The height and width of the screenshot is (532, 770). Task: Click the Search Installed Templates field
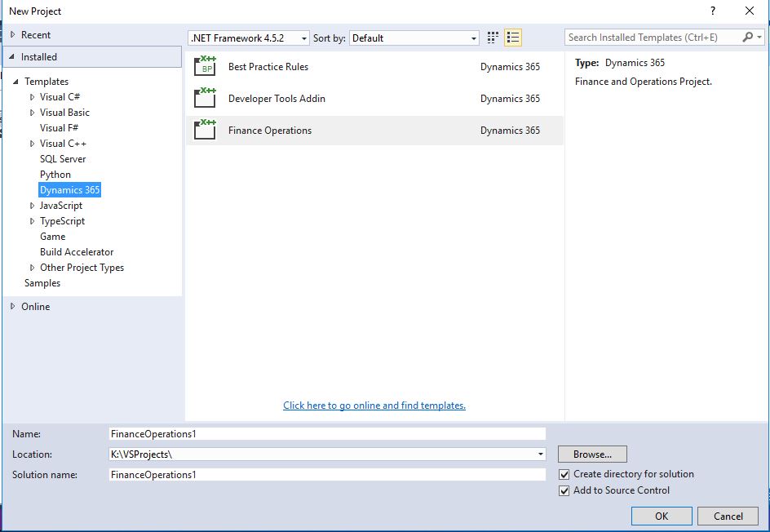(653, 38)
